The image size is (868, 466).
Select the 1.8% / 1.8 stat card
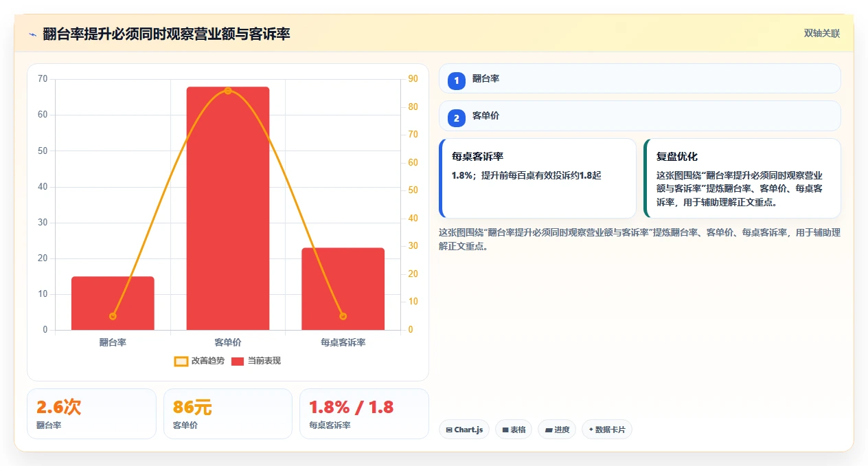click(364, 414)
